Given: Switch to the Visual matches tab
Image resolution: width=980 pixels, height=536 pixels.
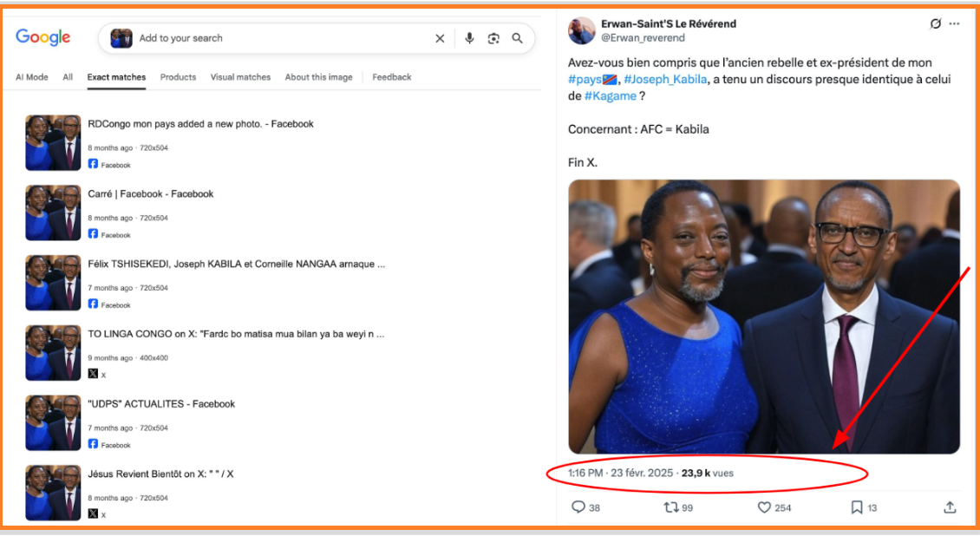Looking at the screenshot, I should point(240,77).
